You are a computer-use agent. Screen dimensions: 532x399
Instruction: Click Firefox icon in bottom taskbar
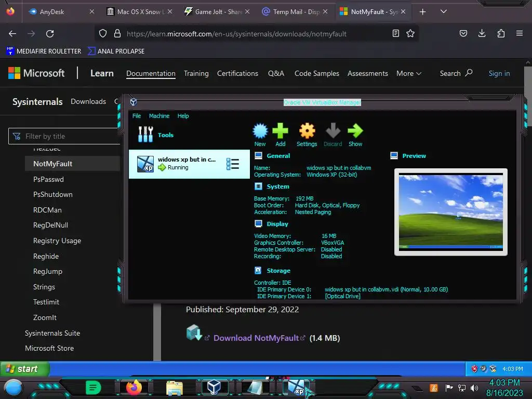tap(134, 387)
